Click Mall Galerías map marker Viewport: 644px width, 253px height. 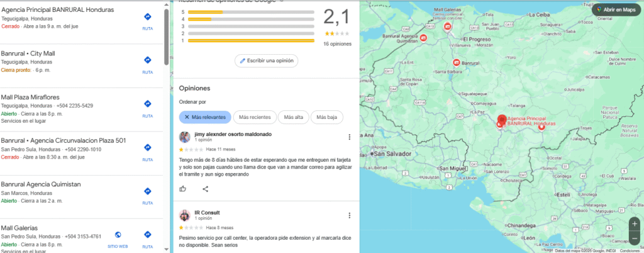448,26
